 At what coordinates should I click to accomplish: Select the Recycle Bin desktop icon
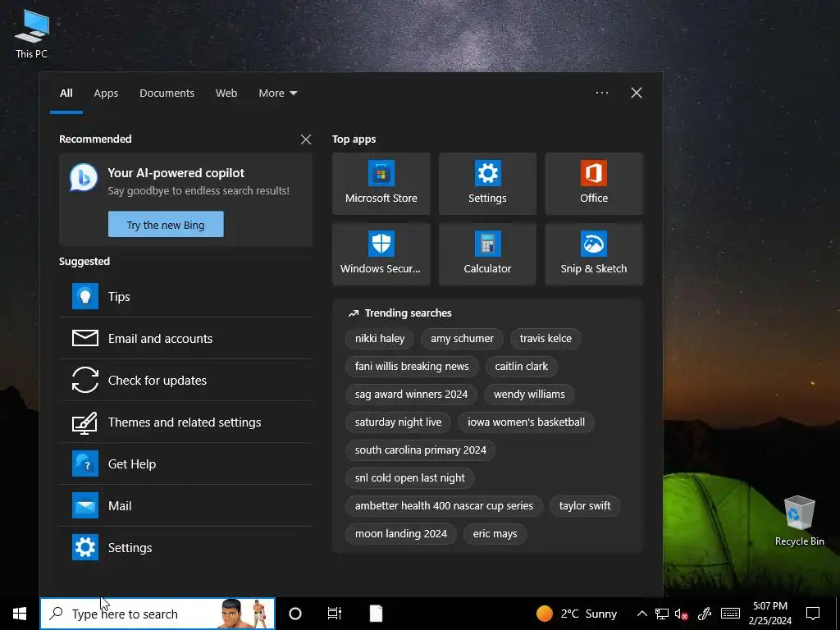(x=799, y=521)
